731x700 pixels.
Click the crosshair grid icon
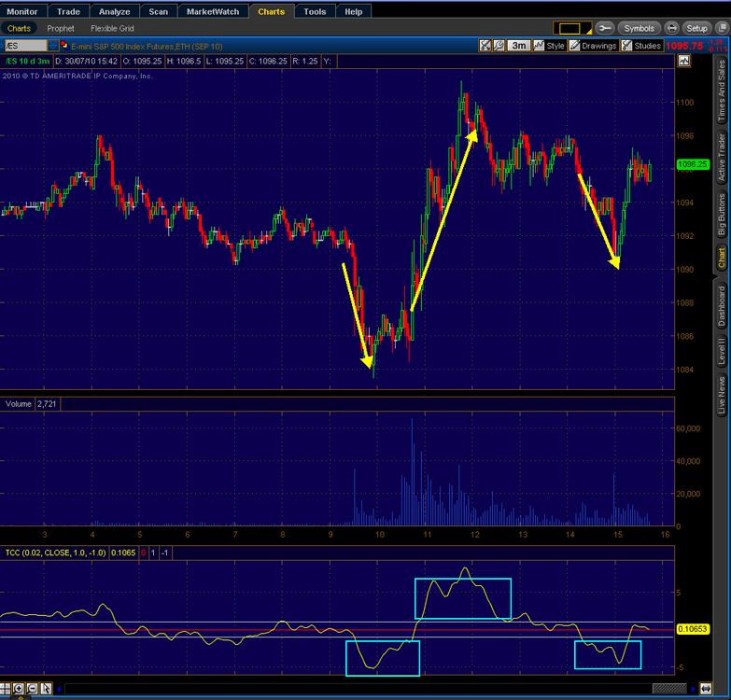click(x=5, y=689)
